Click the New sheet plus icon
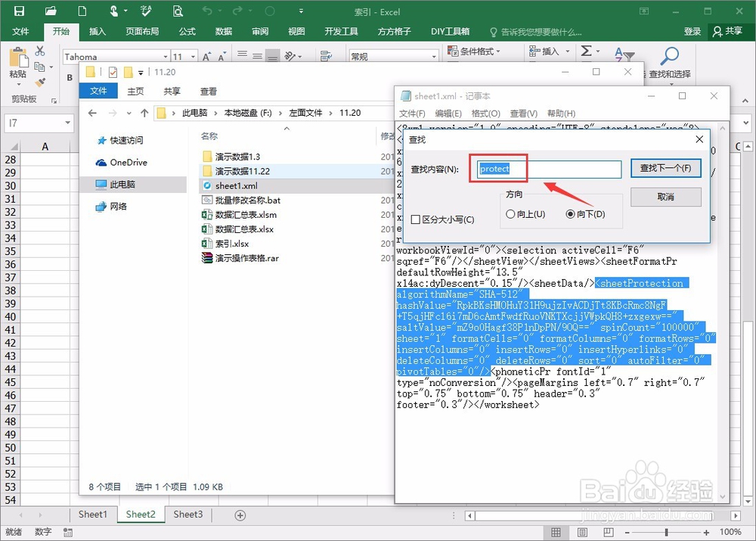This screenshot has width=756, height=541. (x=240, y=515)
